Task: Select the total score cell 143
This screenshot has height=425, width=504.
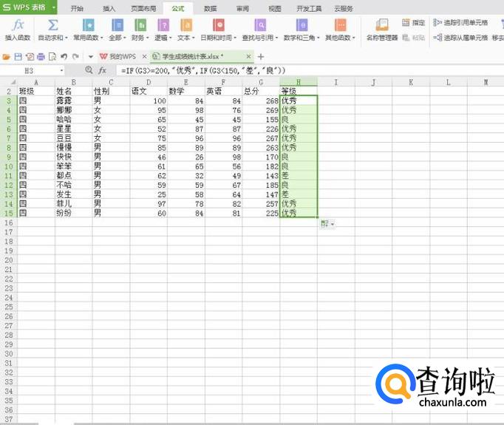Action: 261,175
